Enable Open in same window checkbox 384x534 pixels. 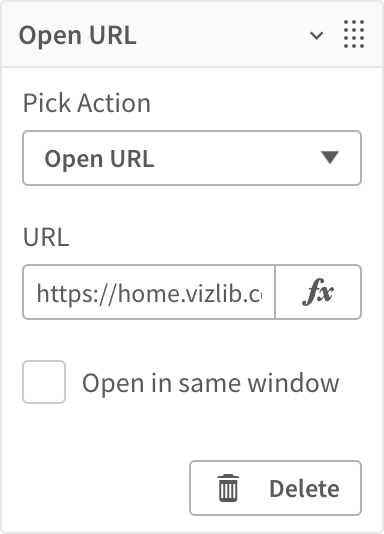click(x=44, y=382)
